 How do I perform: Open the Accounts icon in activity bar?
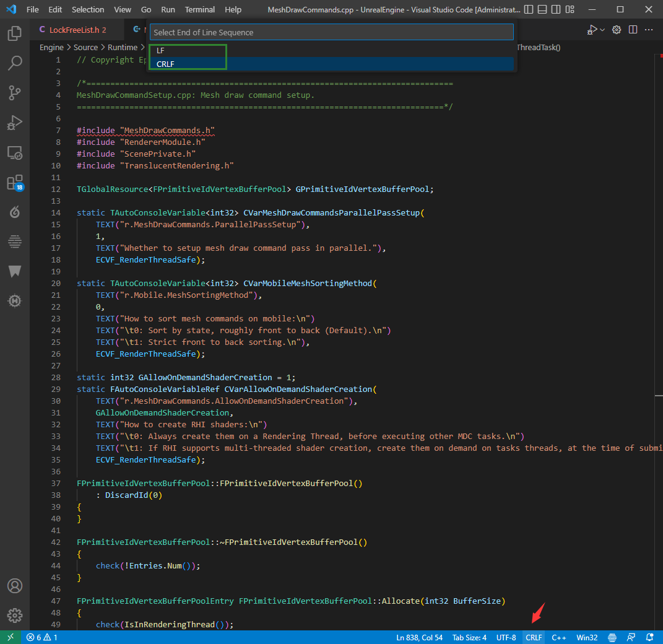tap(15, 586)
